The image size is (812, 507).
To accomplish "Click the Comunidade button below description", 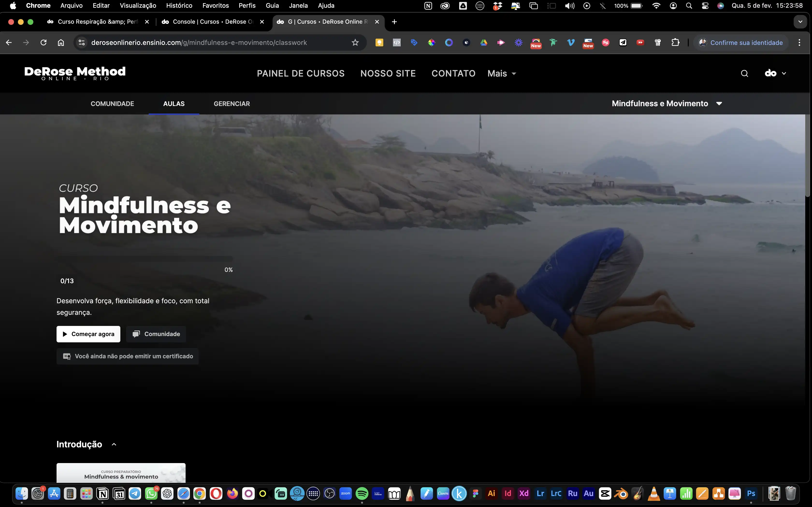I will click(156, 334).
